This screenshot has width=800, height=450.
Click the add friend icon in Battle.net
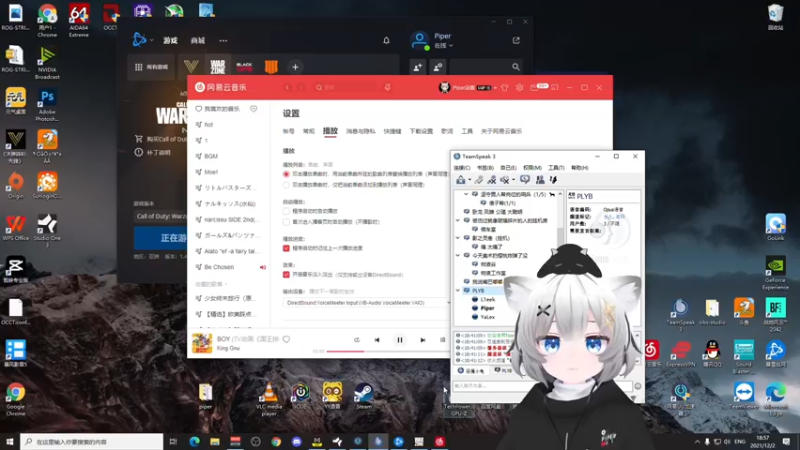coord(417,67)
